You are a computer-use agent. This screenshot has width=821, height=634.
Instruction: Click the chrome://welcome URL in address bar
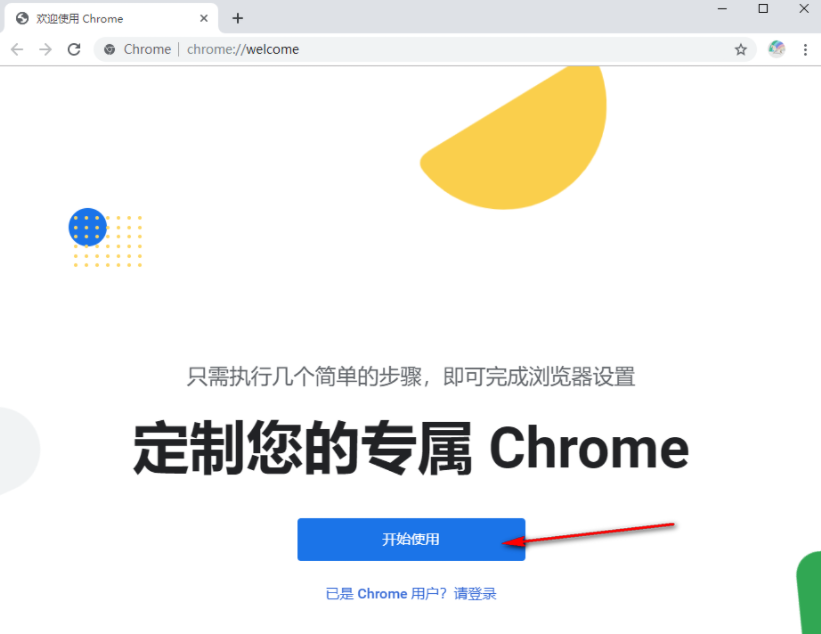coord(243,49)
